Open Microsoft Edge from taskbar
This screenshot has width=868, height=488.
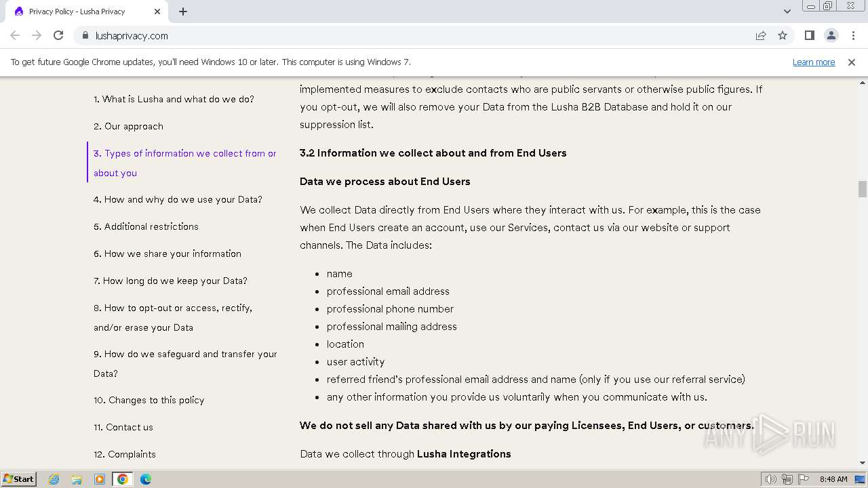tap(146, 479)
